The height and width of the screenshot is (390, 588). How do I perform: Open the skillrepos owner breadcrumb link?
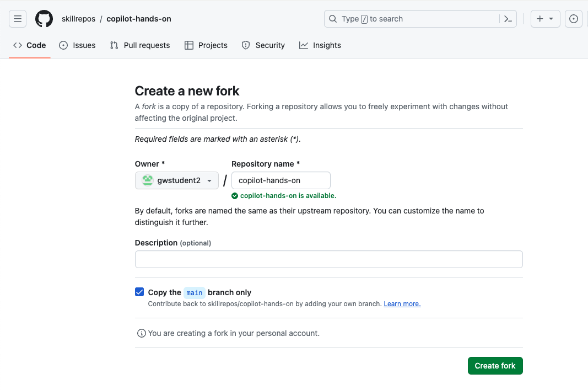(78, 19)
